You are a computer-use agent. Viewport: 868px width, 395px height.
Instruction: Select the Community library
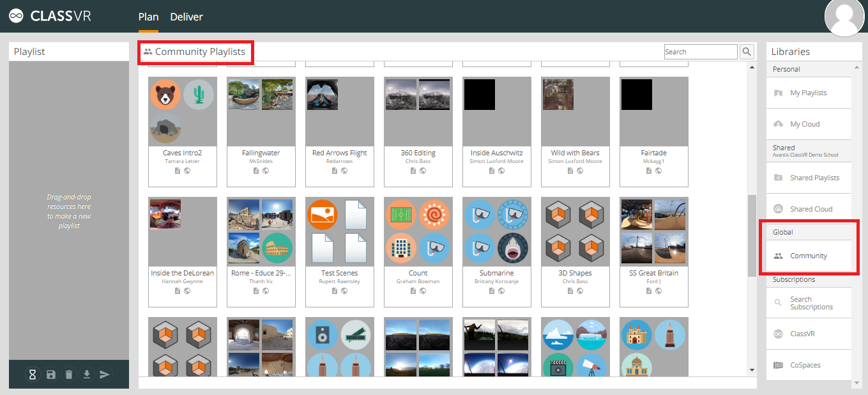tap(809, 256)
